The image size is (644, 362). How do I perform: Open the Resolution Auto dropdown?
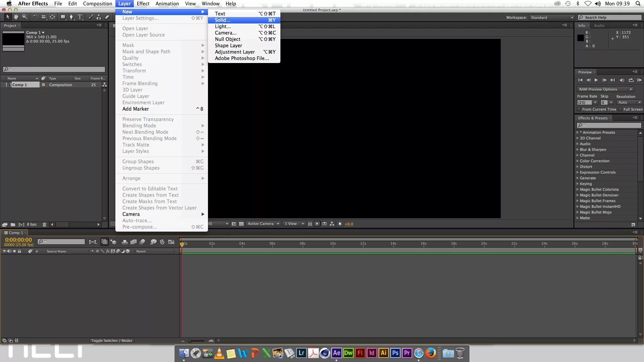[629, 103]
